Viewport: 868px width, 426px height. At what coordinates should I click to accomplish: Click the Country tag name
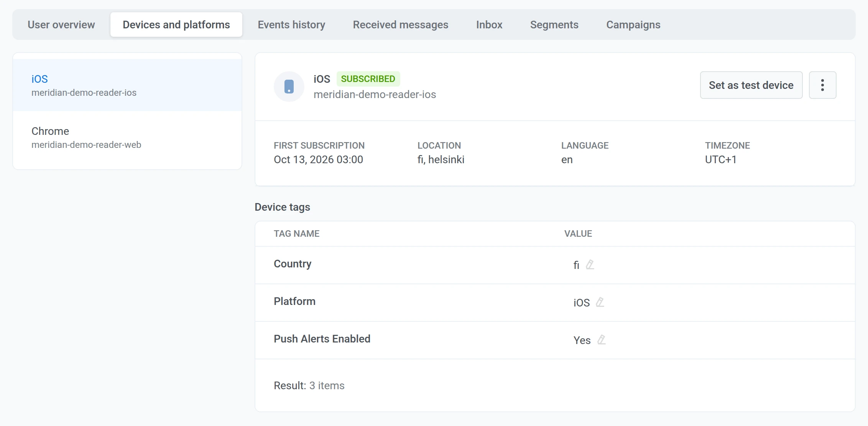(x=293, y=264)
